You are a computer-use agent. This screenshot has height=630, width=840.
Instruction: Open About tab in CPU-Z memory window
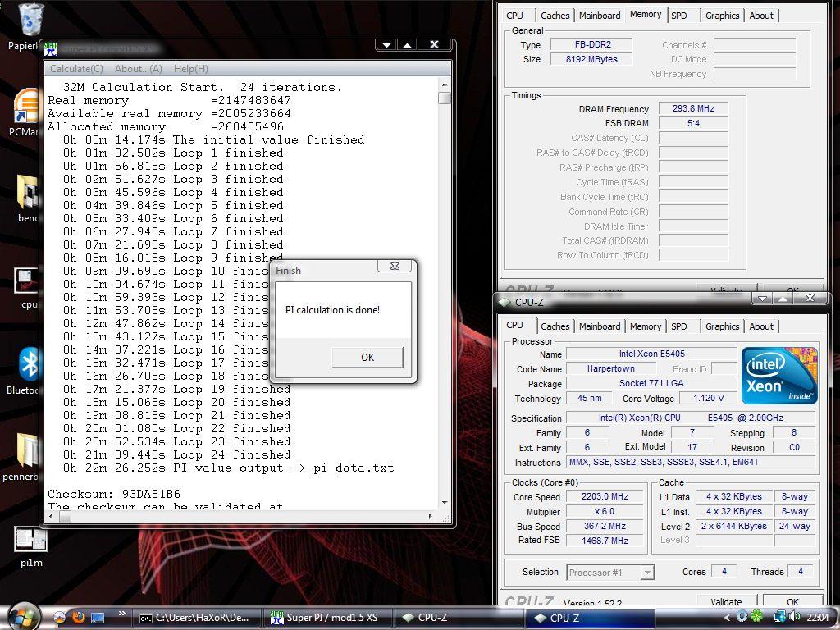tap(761, 16)
